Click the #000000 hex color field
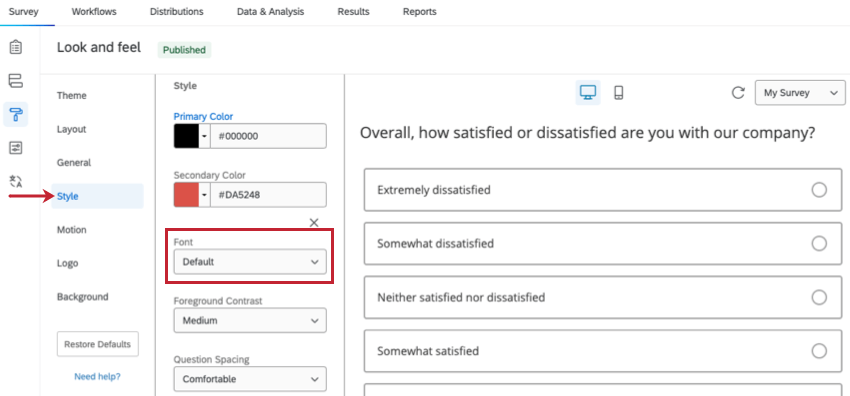This screenshot has height=396, width=850. 268,136
